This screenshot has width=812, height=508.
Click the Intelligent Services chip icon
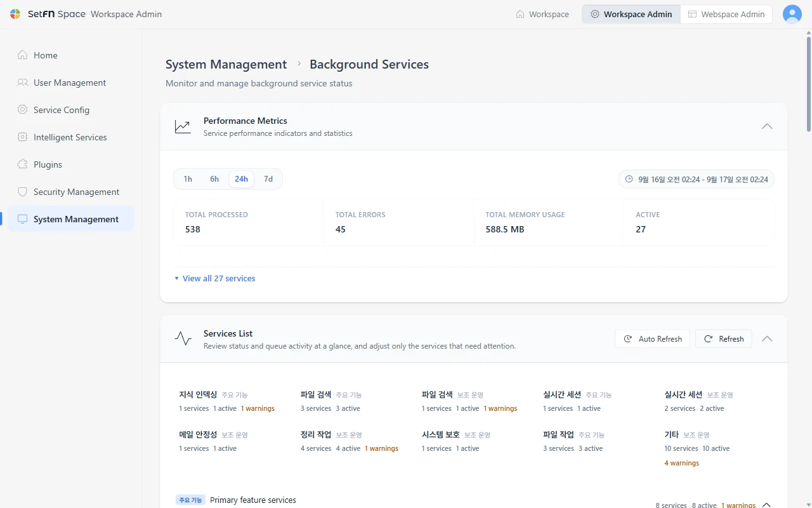click(x=23, y=137)
